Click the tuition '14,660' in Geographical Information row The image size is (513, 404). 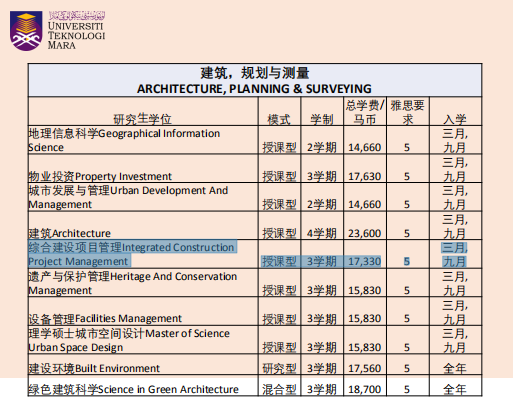coord(365,147)
